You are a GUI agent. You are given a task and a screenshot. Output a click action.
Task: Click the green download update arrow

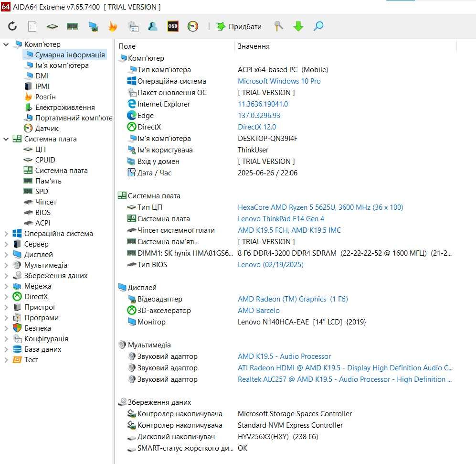click(298, 26)
